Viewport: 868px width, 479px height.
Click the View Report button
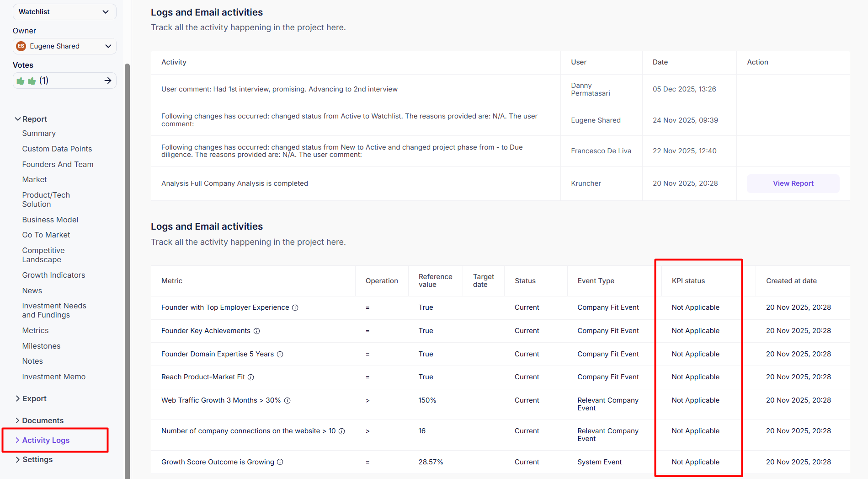pyautogui.click(x=793, y=183)
